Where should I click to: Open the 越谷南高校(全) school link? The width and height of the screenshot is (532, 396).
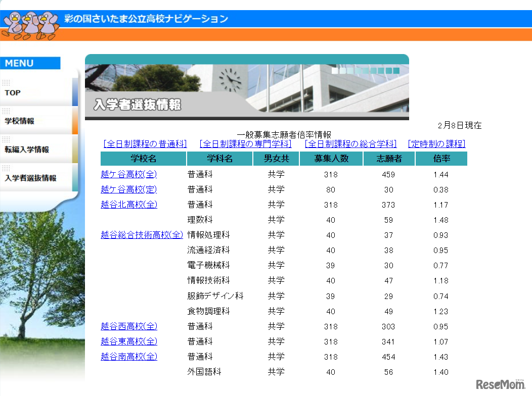[129, 357]
